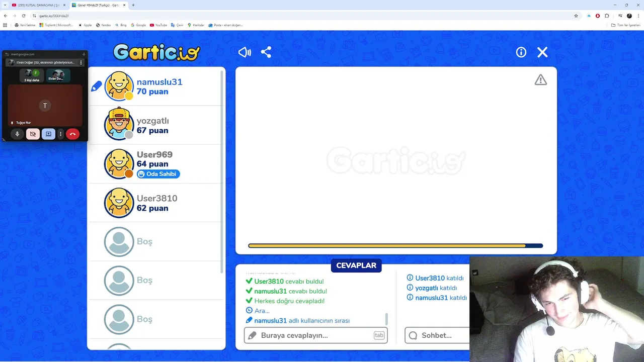Select the CEVAPLAR tab
Image resolution: width=644 pixels, height=362 pixels.
tap(356, 265)
